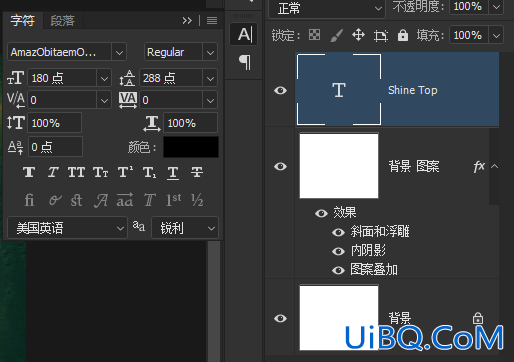Image resolution: width=514 pixels, height=362 pixels.
Task: Hide the 内阴影 effect
Action: (x=338, y=251)
